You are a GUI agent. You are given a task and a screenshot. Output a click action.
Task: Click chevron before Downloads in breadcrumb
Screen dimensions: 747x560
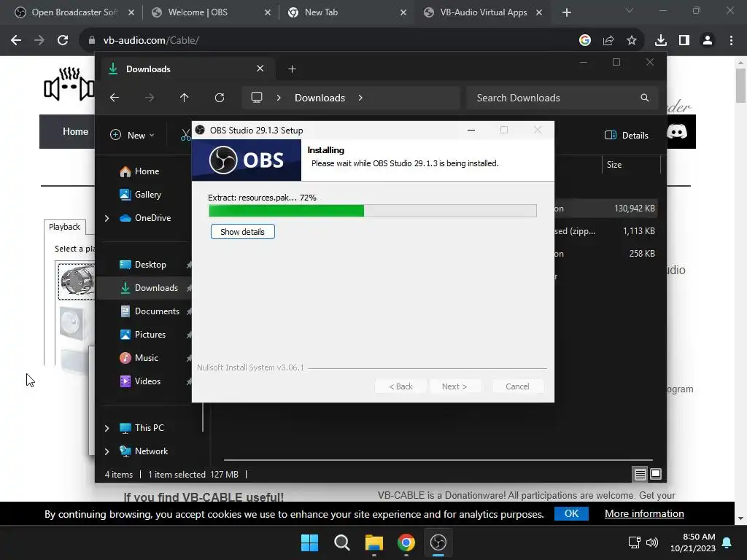coord(279,98)
